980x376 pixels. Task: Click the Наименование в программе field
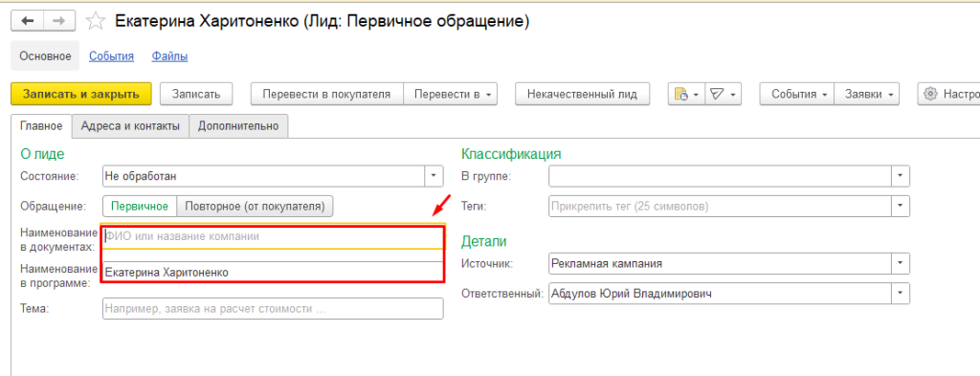[x=273, y=272]
